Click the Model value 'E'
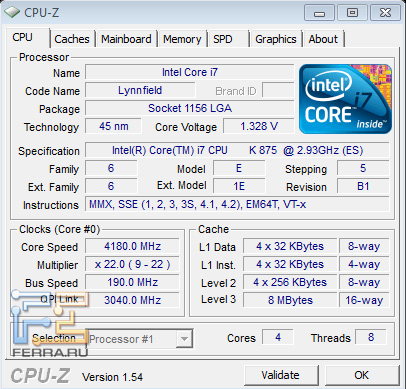This screenshot has width=406, height=389. click(239, 168)
